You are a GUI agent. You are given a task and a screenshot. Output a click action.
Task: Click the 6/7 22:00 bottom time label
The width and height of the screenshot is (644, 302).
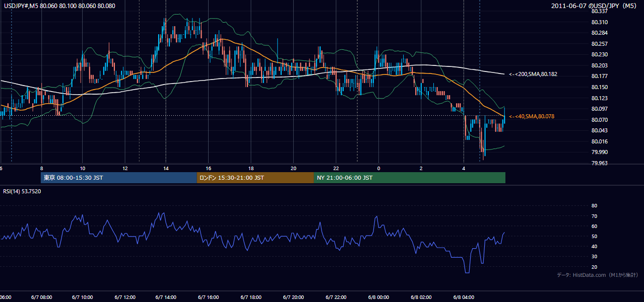pyautogui.click(x=336, y=297)
